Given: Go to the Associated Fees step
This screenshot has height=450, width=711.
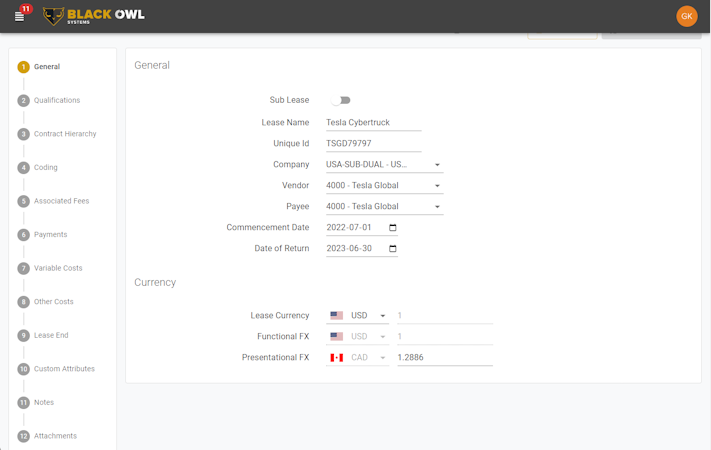Looking at the screenshot, I should click(x=62, y=201).
